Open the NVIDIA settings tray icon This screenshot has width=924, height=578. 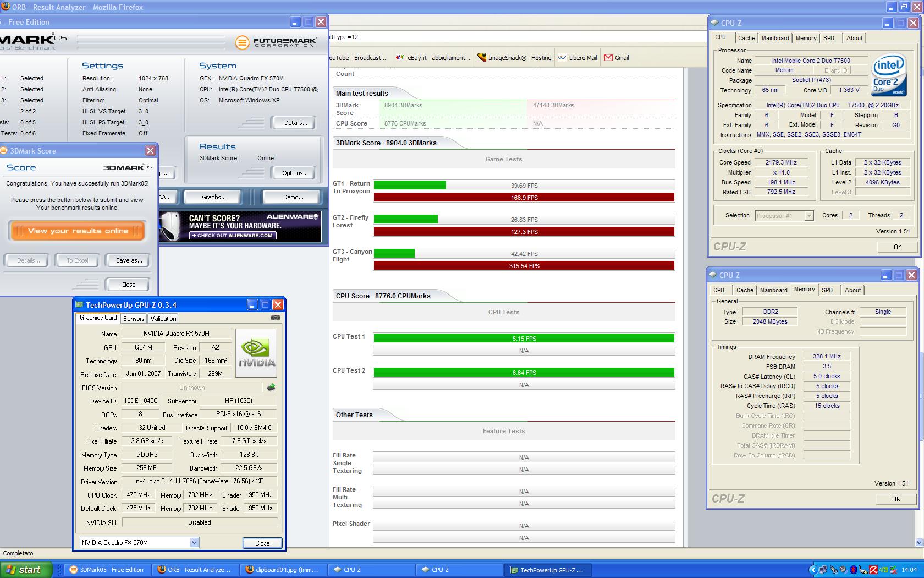[x=883, y=570]
